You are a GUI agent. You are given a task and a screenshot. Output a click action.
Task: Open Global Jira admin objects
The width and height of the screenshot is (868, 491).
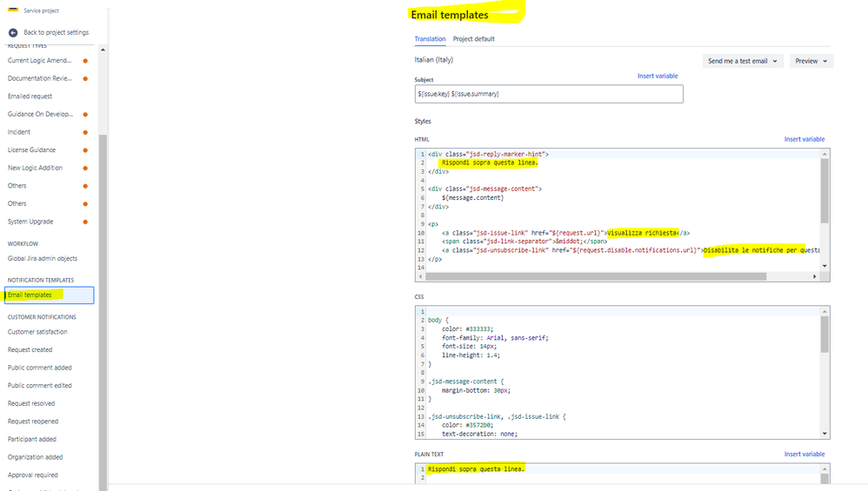coord(43,258)
